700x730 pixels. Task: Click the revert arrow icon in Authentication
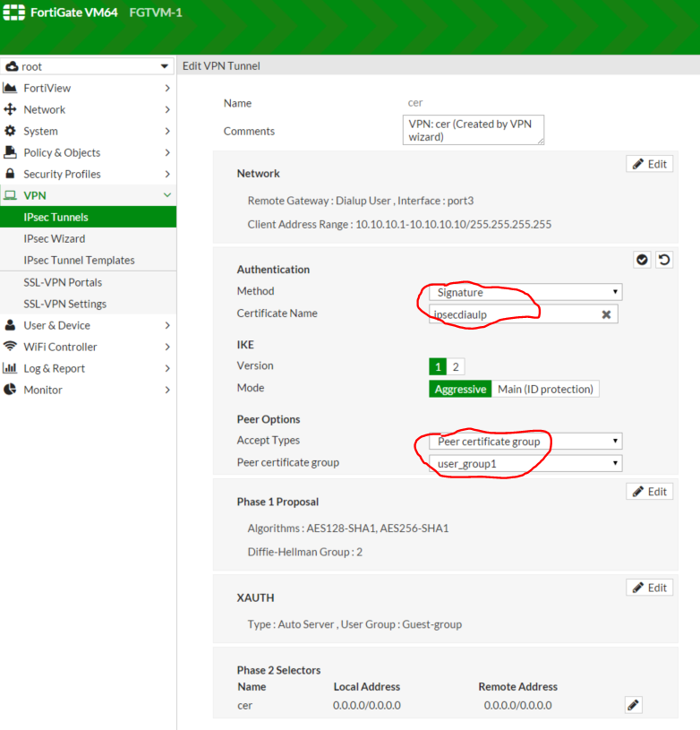click(663, 260)
